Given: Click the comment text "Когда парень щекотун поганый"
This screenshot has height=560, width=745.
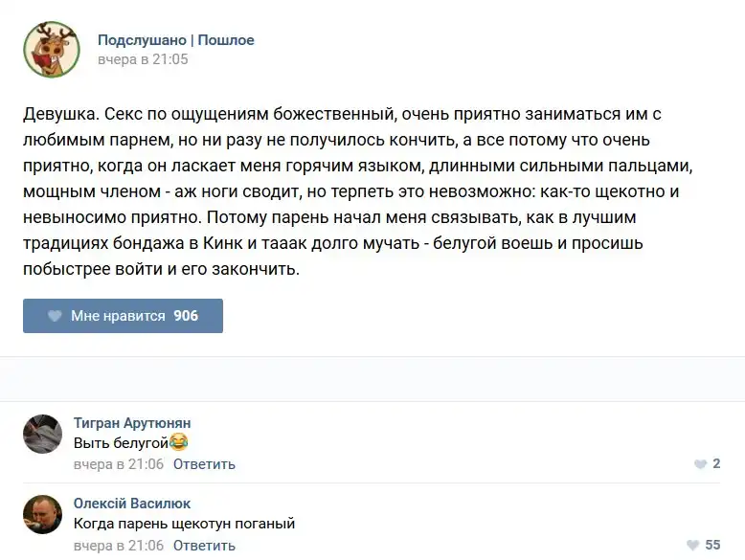Looking at the screenshot, I should [184, 524].
